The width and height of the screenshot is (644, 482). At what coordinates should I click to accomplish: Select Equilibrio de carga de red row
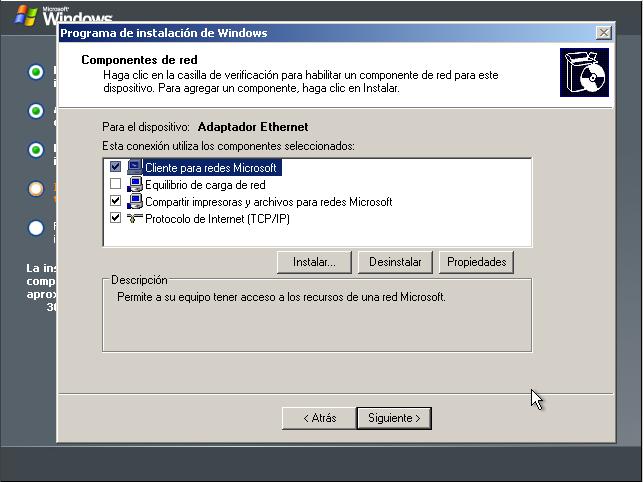pos(205,185)
